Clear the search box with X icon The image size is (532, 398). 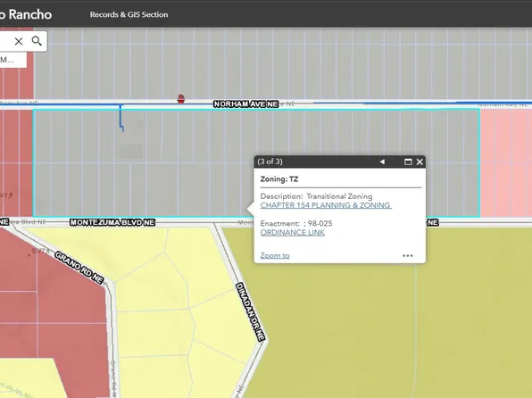(19, 41)
